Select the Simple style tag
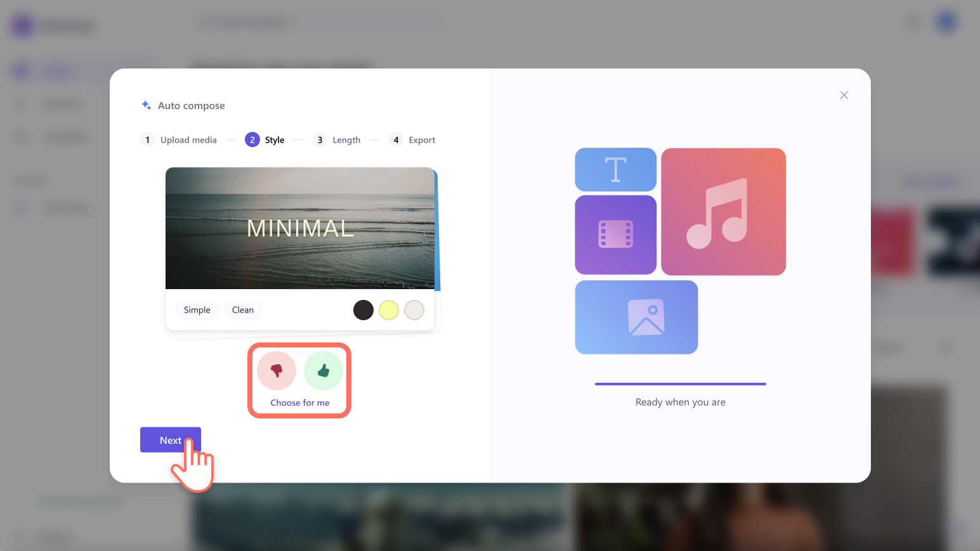 coord(197,309)
